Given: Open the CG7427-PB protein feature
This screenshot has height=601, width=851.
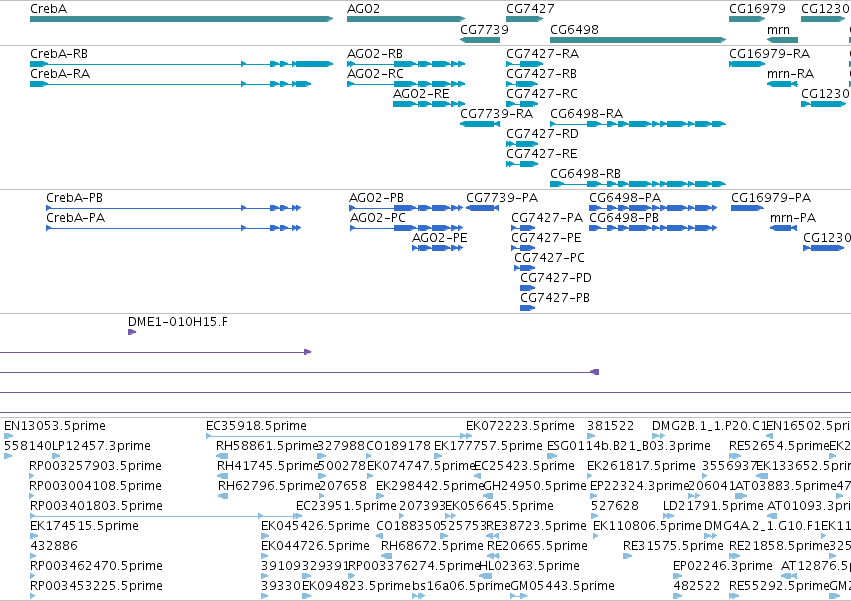Looking at the screenshot, I should (528, 308).
